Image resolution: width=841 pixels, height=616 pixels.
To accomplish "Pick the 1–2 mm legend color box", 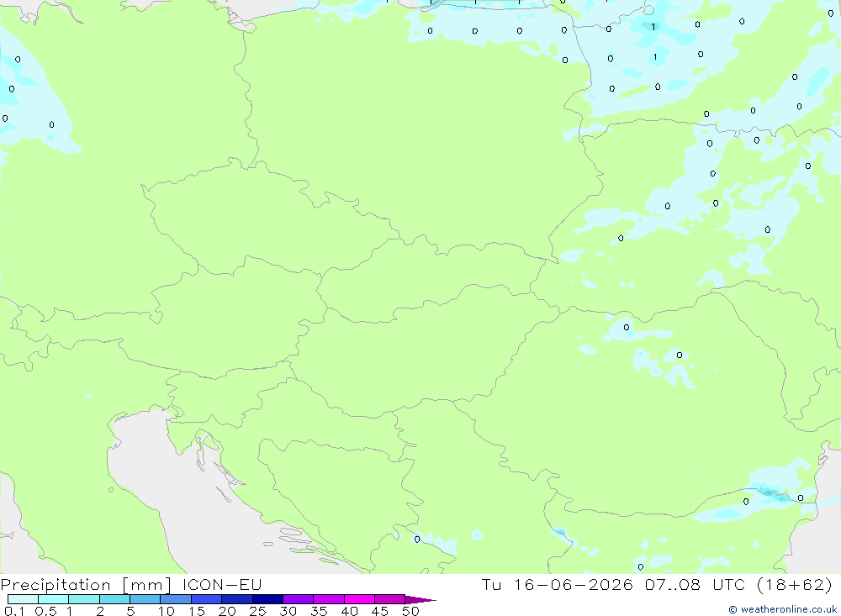I will click(83, 599).
